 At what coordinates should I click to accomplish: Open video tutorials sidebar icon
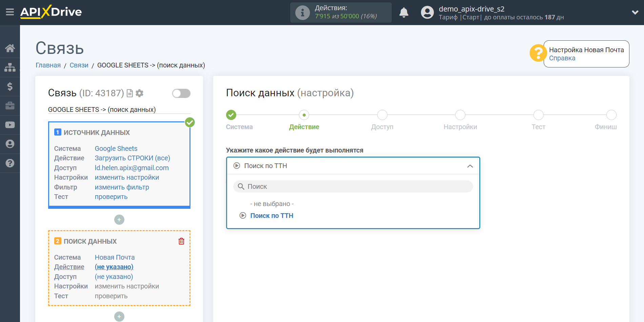pyautogui.click(x=10, y=125)
